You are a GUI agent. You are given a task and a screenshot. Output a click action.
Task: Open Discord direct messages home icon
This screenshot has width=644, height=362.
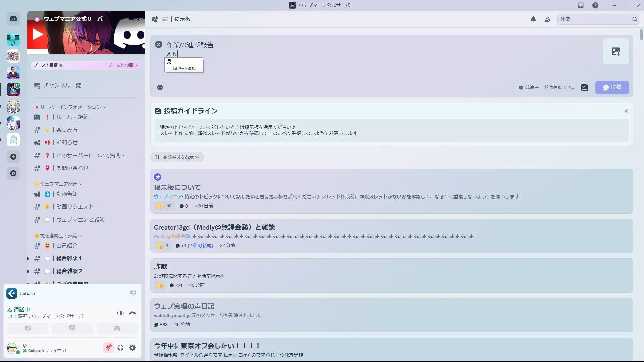click(x=13, y=19)
